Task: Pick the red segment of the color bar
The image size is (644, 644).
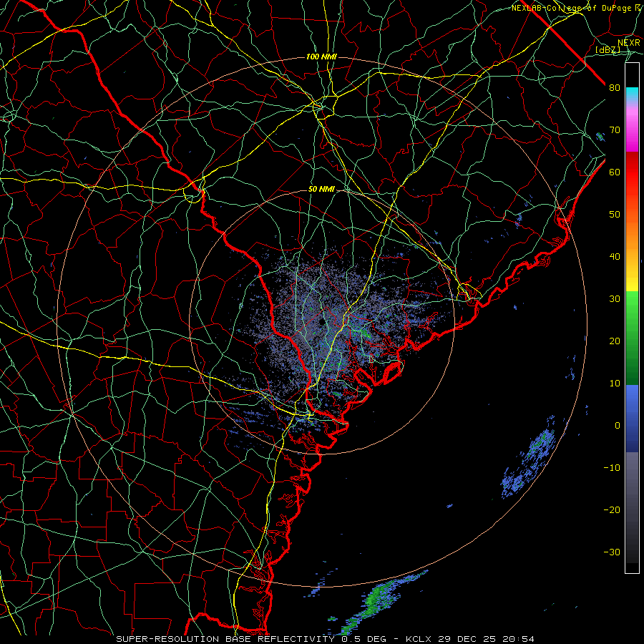Action: pyautogui.click(x=632, y=173)
